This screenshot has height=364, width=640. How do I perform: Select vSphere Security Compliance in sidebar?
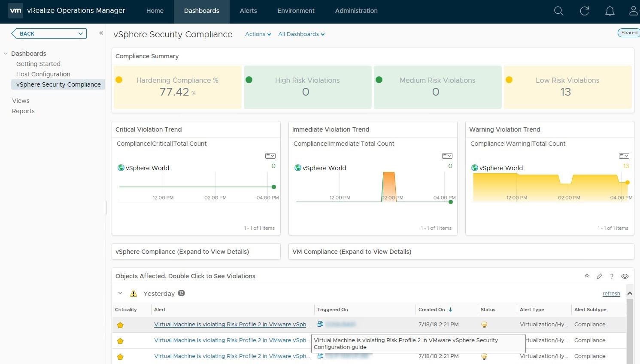[58, 84]
